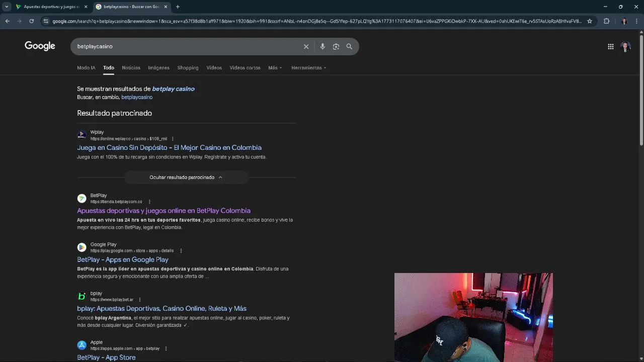Switch to Noticias tab
644x362 pixels.
[x=131, y=67]
